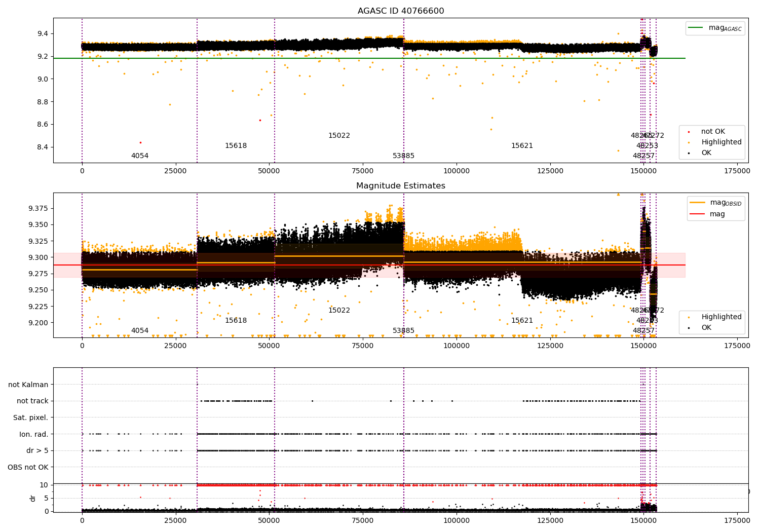760x532 pixels.
Task: Select the "dr > 5" row label
Action: (x=37, y=450)
